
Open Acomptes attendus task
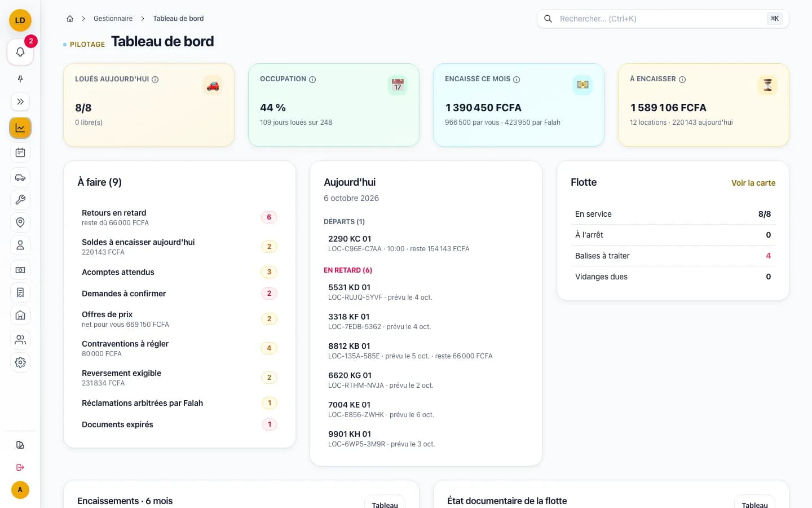click(x=179, y=272)
